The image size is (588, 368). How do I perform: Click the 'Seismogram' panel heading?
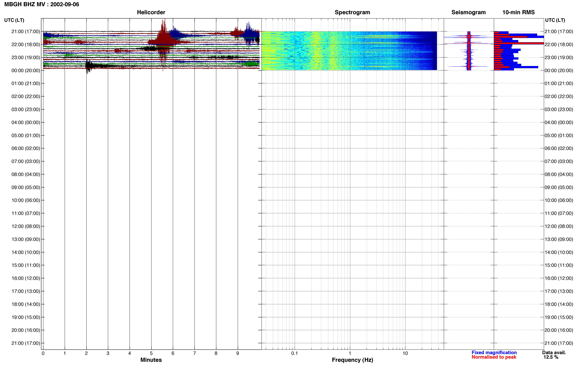(x=468, y=12)
